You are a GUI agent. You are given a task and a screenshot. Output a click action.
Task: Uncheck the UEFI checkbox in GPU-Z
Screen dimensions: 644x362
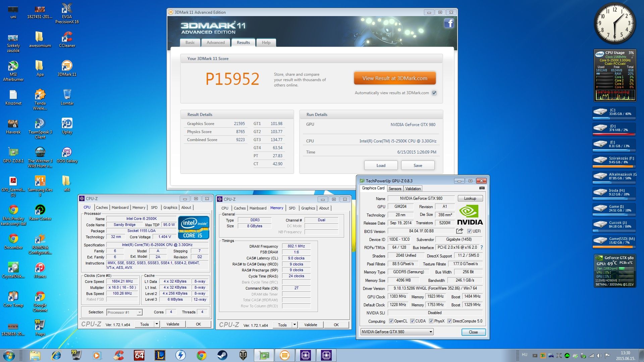[469, 231]
